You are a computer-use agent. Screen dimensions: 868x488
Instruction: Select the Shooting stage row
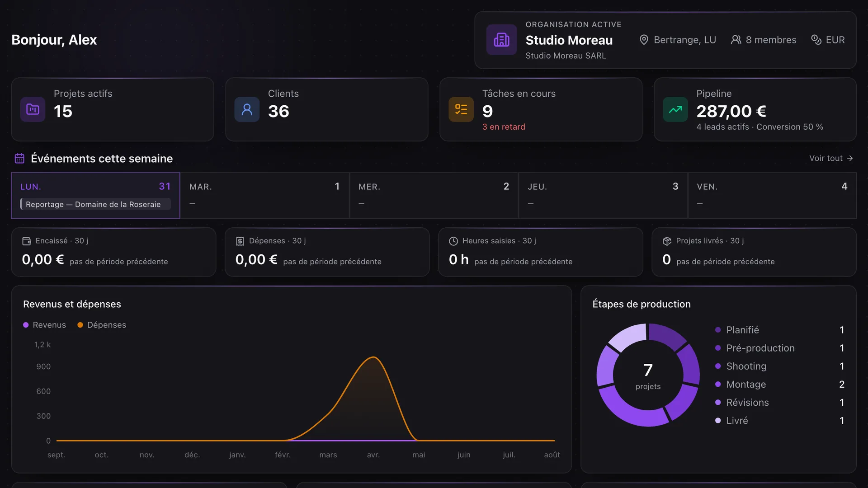click(x=780, y=366)
